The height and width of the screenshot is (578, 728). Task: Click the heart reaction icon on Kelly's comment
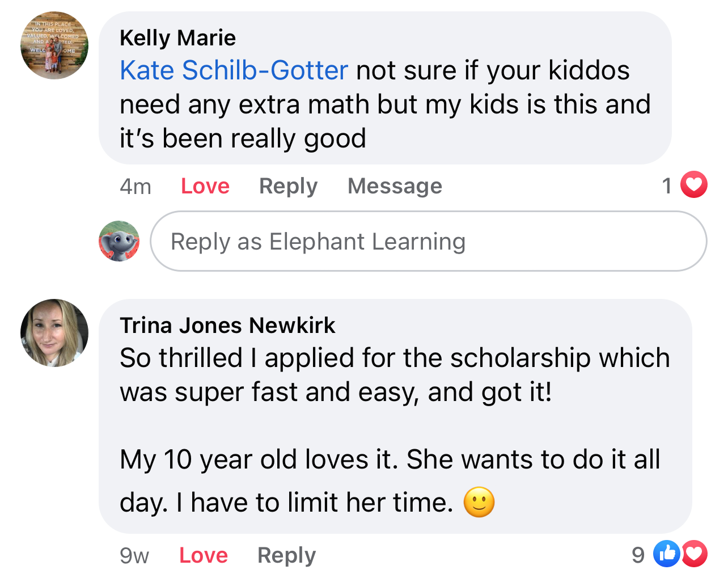(x=694, y=185)
